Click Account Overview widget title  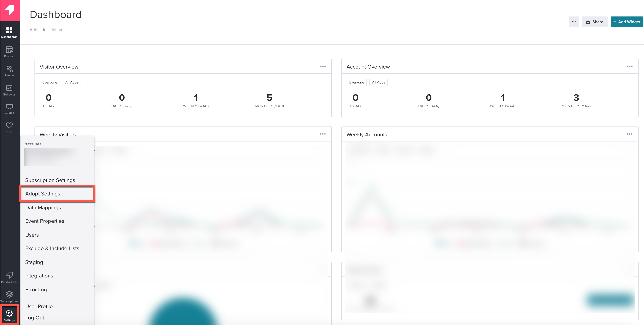click(368, 67)
